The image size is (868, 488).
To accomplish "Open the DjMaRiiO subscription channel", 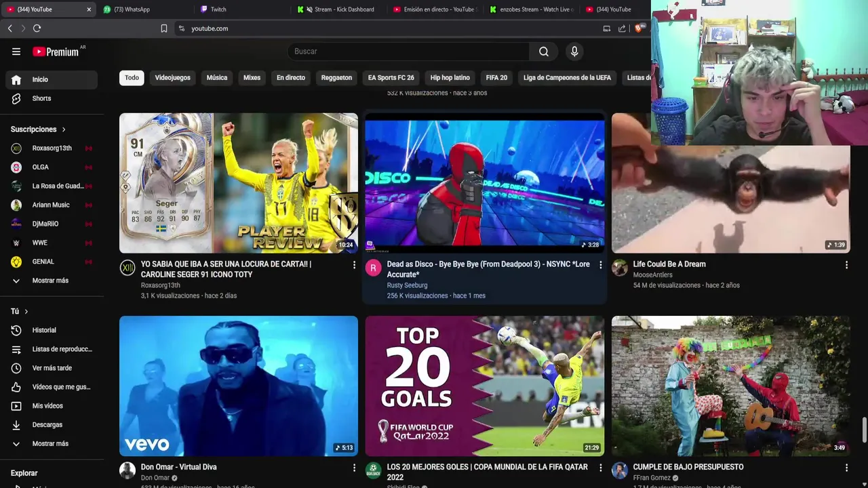I will click(52, 224).
